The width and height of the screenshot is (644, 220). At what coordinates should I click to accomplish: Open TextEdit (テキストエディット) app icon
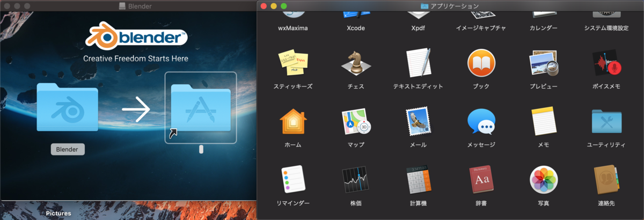point(419,63)
